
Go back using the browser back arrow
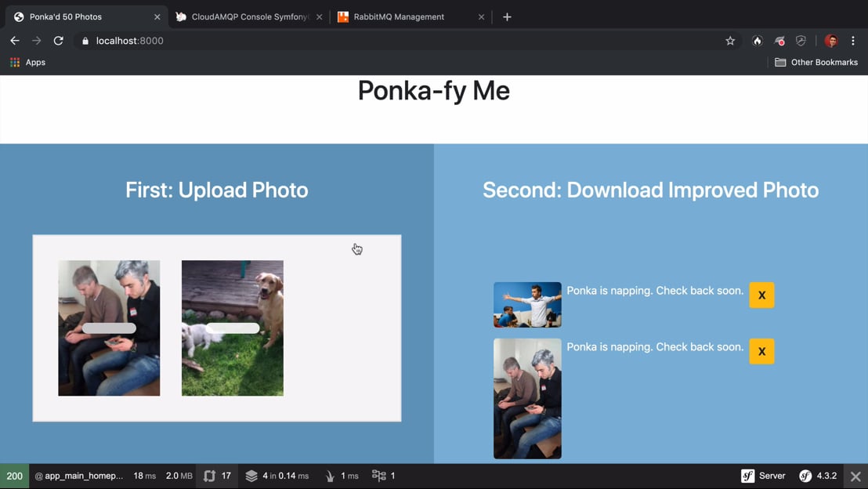(x=15, y=41)
